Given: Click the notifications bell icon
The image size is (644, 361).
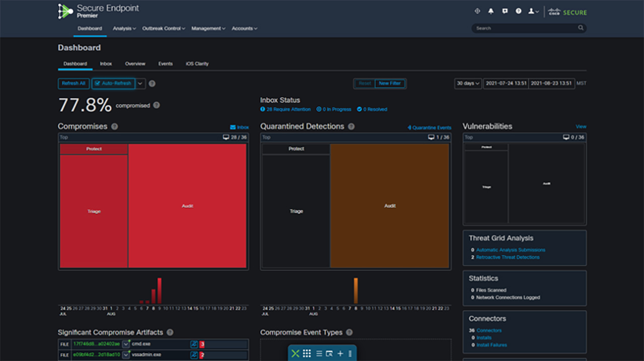Looking at the screenshot, I should [491, 11].
